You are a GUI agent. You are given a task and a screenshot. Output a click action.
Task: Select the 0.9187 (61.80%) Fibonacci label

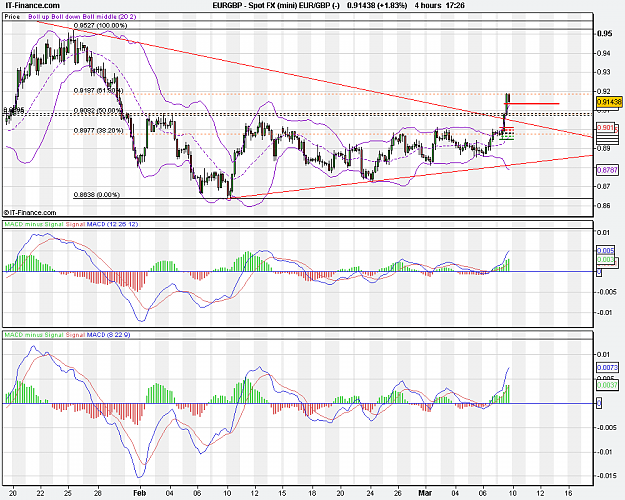[98, 91]
